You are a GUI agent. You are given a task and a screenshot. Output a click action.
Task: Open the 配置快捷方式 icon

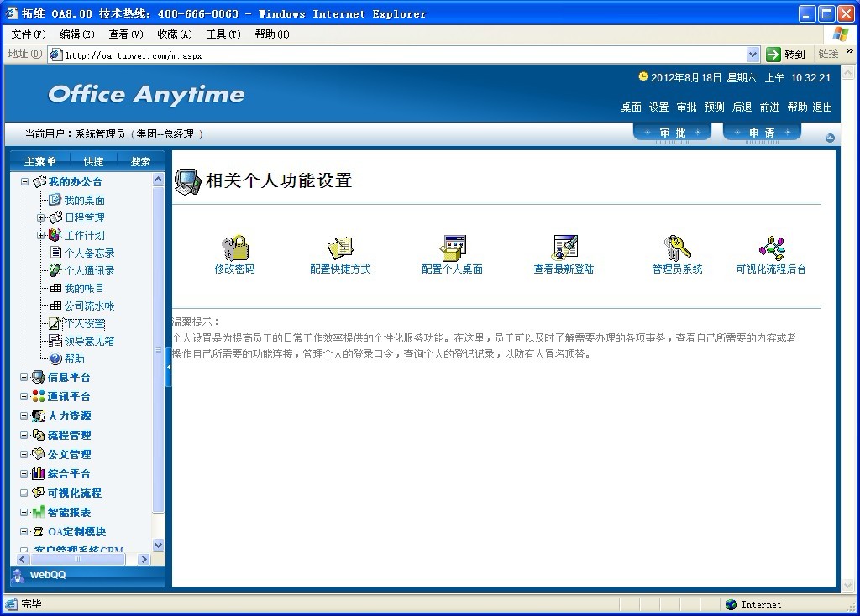click(x=340, y=248)
